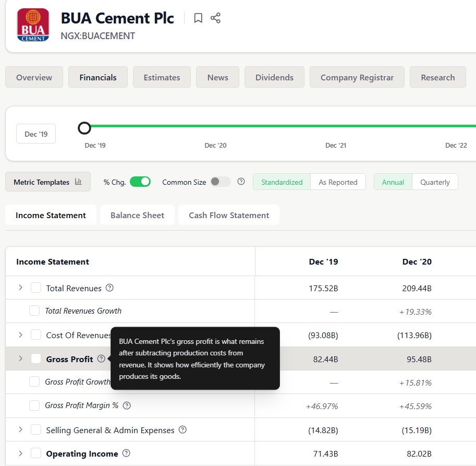Switch to Income Statement tab
This screenshot has height=466, width=476.
(51, 215)
